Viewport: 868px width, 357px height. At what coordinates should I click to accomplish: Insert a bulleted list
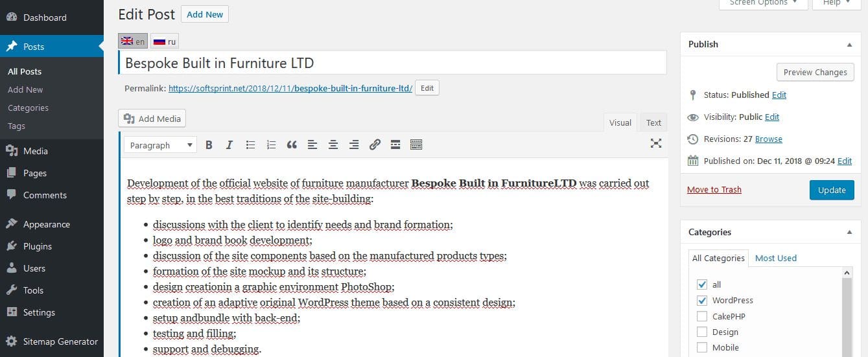coord(250,145)
